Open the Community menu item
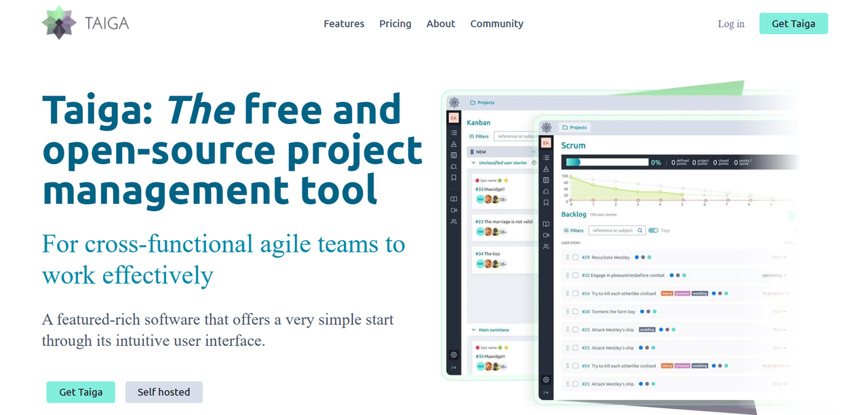The image size is (868, 415). (x=497, y=24)
